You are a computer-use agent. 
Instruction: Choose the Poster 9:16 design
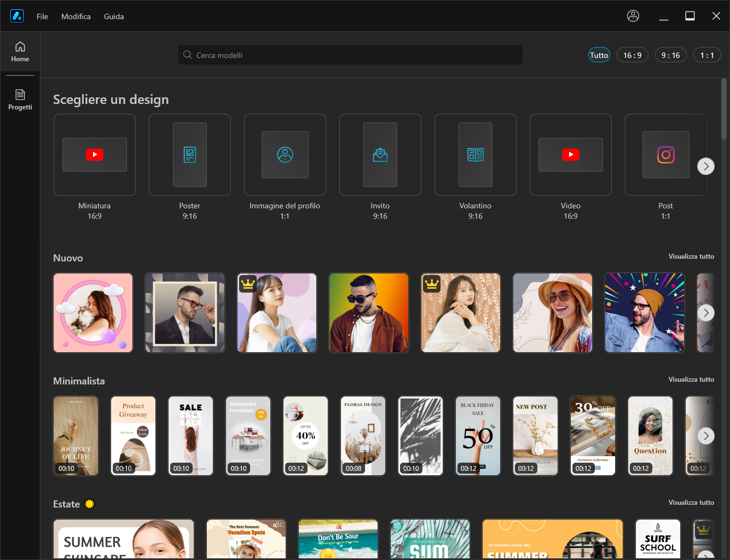click(190, 155)
